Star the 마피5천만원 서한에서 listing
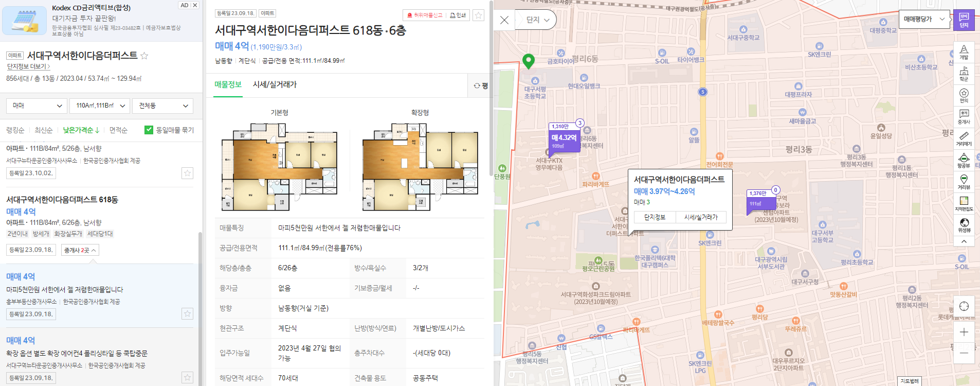Screen dimensions: 980x386 pos(187,313)
